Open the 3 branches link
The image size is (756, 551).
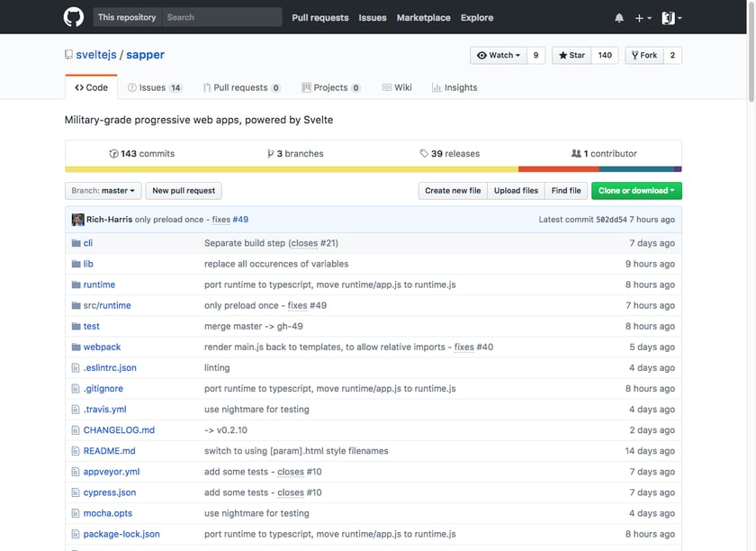click(295, 153)
